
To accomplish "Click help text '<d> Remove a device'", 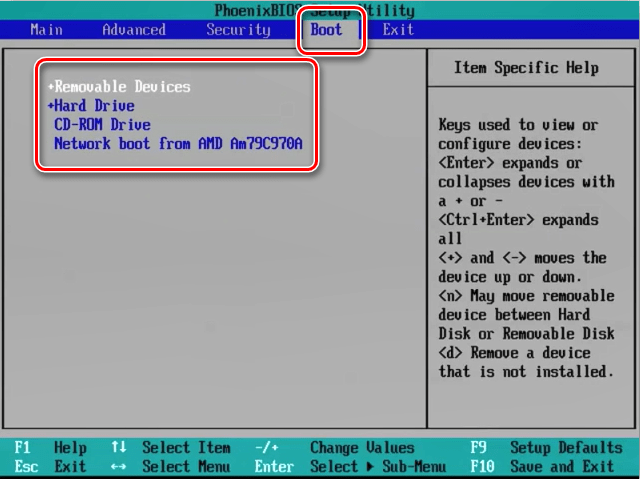I will pyautogui.click(x=514, y=353).
